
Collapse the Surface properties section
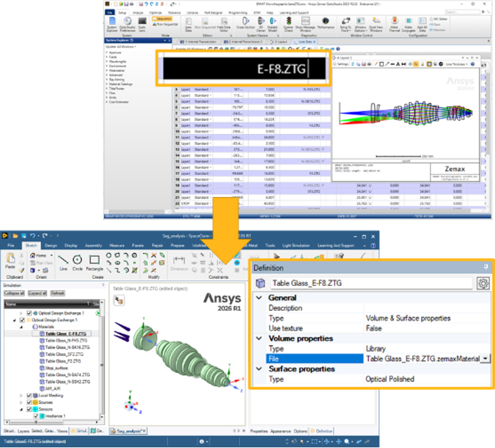[259, 369]
